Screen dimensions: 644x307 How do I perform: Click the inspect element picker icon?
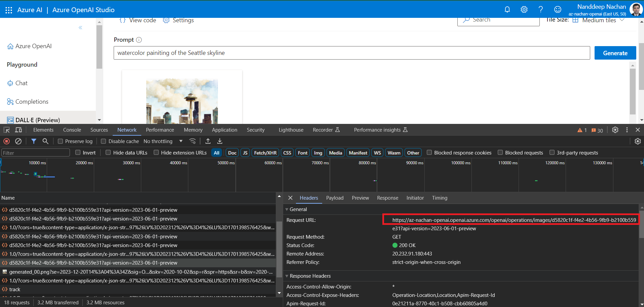click(6, 130)
